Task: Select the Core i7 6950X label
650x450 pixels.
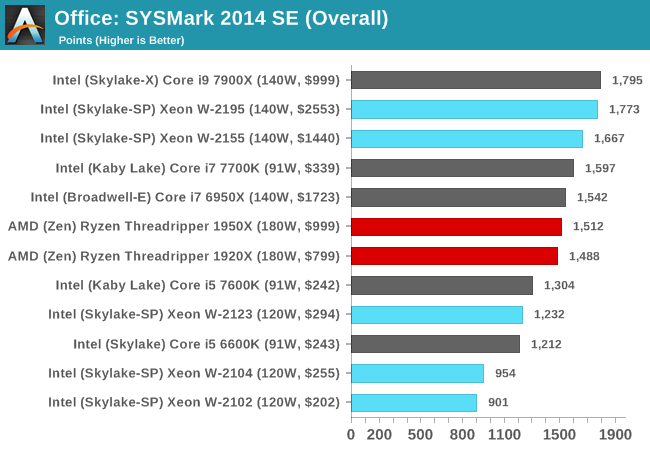Action: [x=185, y=197]
